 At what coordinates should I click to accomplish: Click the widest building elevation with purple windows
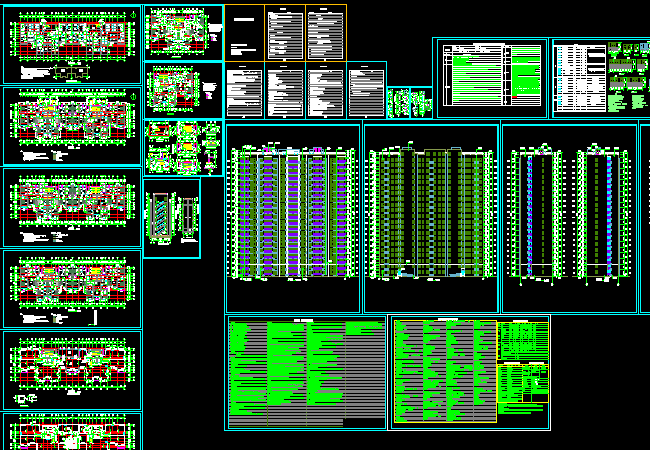pos(292,218)
